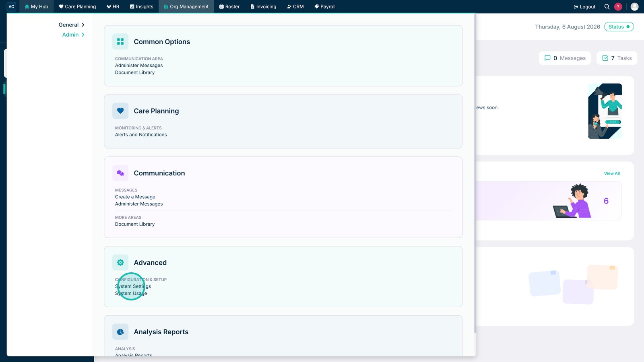Open the Invoicing nav menu

pos(263,6)
